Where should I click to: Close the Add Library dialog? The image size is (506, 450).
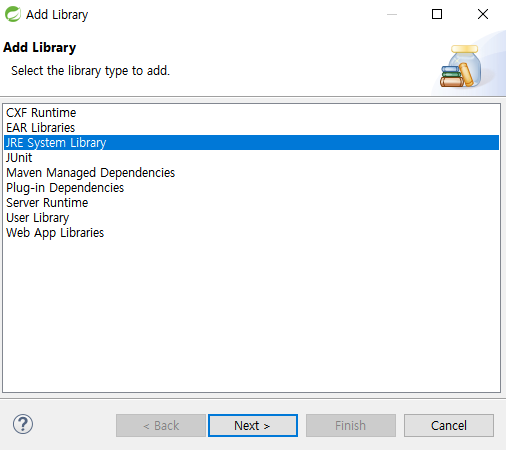483,14
